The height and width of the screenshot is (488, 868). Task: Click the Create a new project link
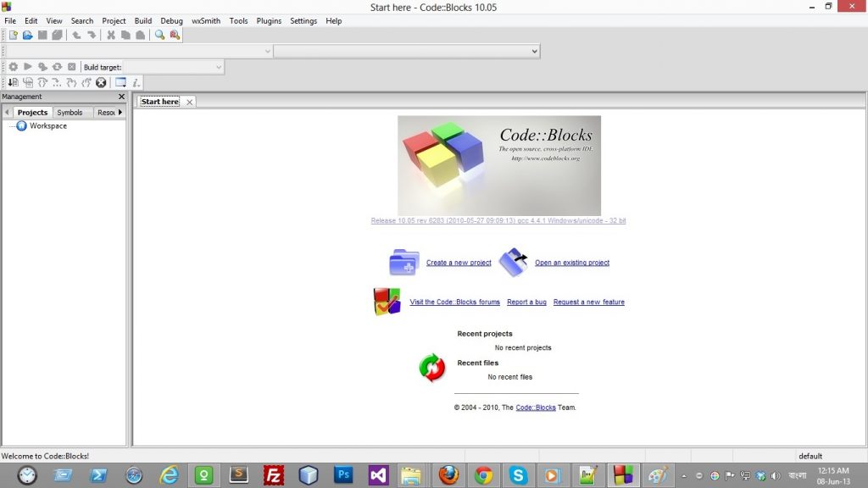[459, 263]
